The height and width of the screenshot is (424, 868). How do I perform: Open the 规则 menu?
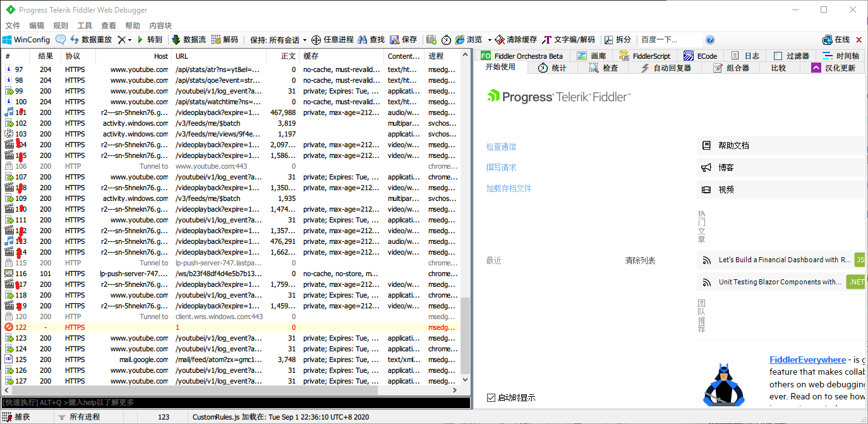61,25
